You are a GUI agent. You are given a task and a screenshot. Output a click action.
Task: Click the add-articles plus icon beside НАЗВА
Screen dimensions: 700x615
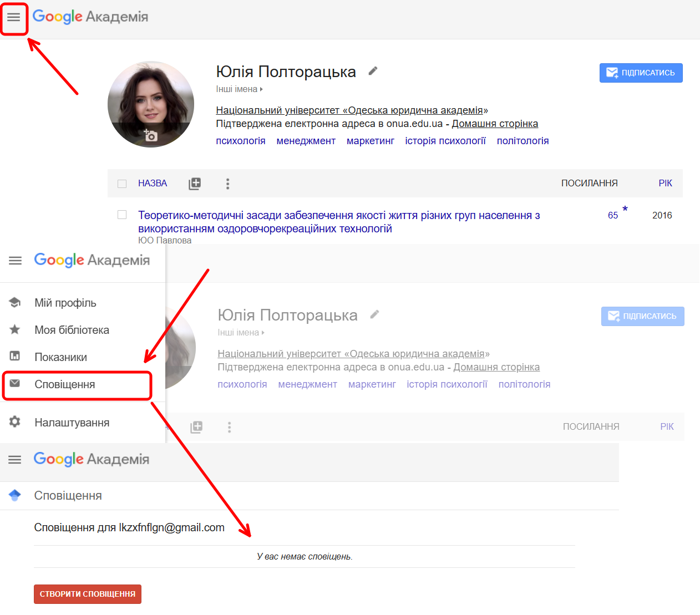click(x=195, y=184)
